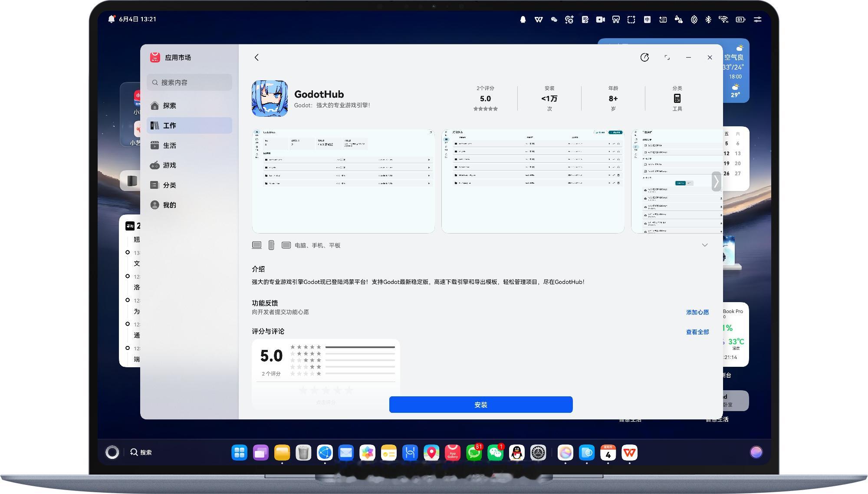Open QQ tray icon in status bar
The image size is (868, 494).
523,20
